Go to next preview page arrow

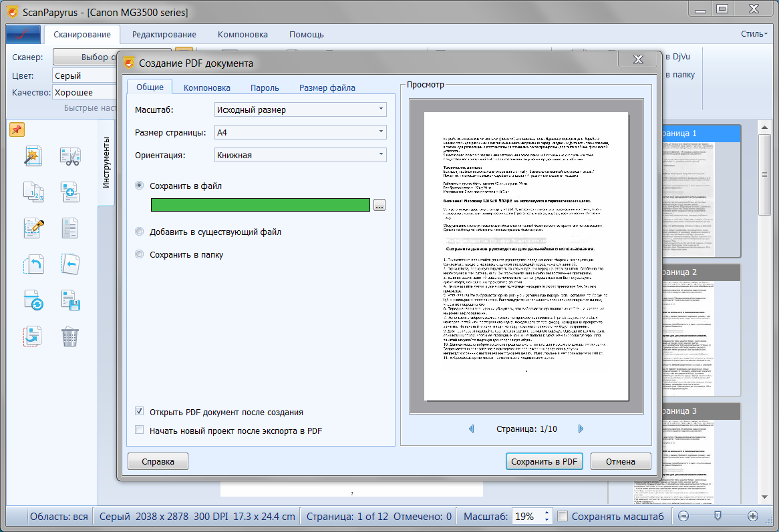581,429
